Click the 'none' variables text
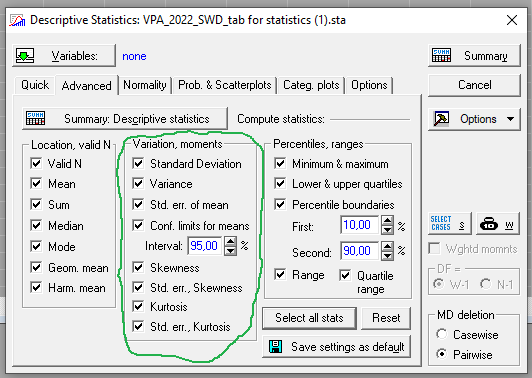Viewport: 532px width, 378px height. tap(134, 56)
